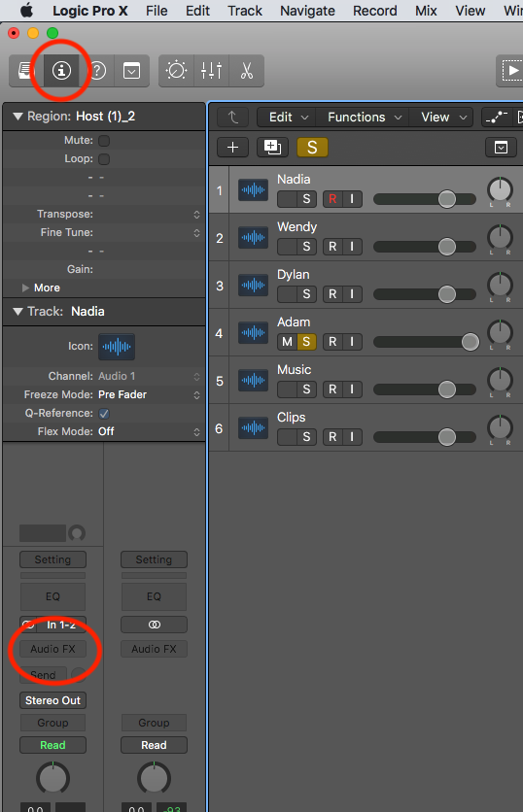Open the Channel Audio 1 popup
The image size is (523, 812).
click(x=196, y=377)
